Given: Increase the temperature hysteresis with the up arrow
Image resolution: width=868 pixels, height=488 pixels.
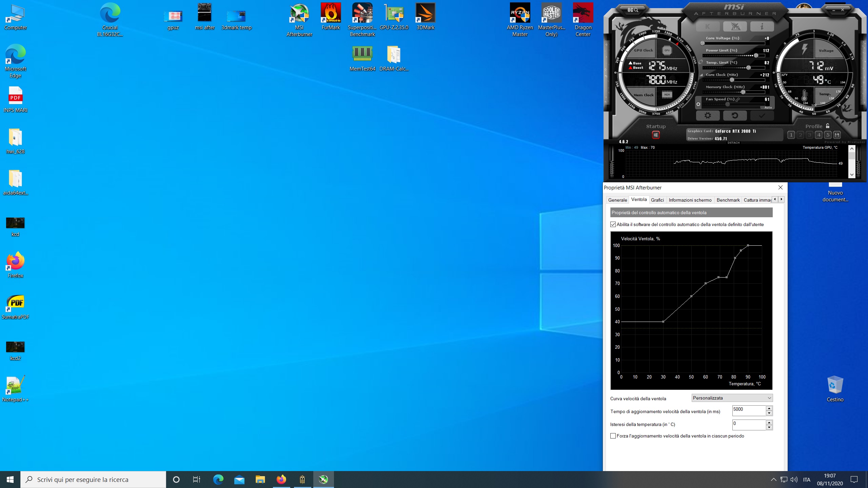Looking at the screenshot, I should [x=769, y=422].
